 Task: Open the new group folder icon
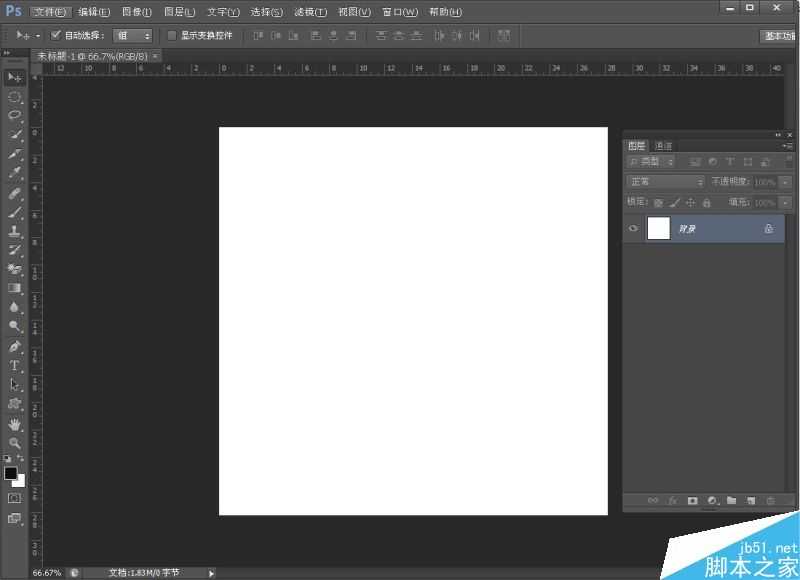click(731, 500)
